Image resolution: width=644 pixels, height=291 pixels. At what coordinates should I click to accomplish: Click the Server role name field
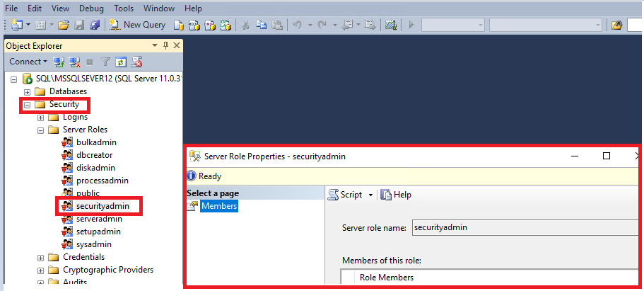coord(525,227)
